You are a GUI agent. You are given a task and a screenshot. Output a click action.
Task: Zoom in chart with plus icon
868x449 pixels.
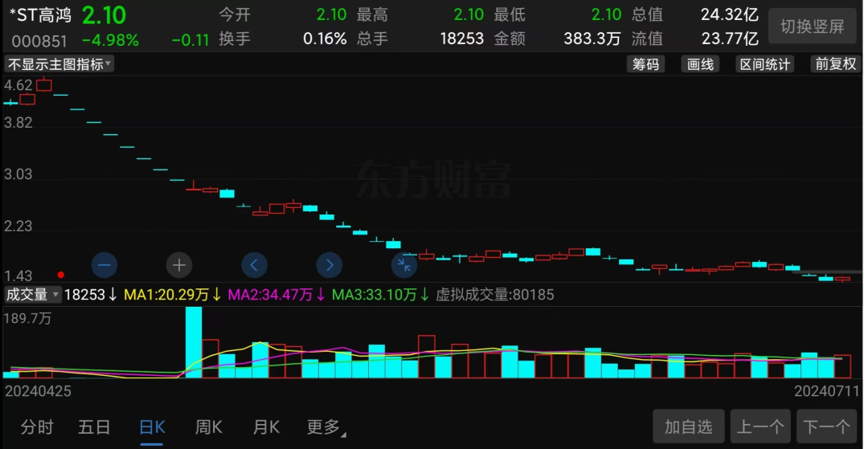pos(179,265)
